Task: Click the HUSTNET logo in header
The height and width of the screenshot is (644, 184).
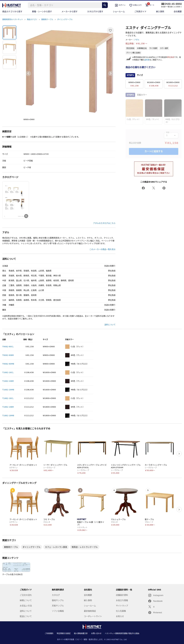Action: [x=12, y=5]
